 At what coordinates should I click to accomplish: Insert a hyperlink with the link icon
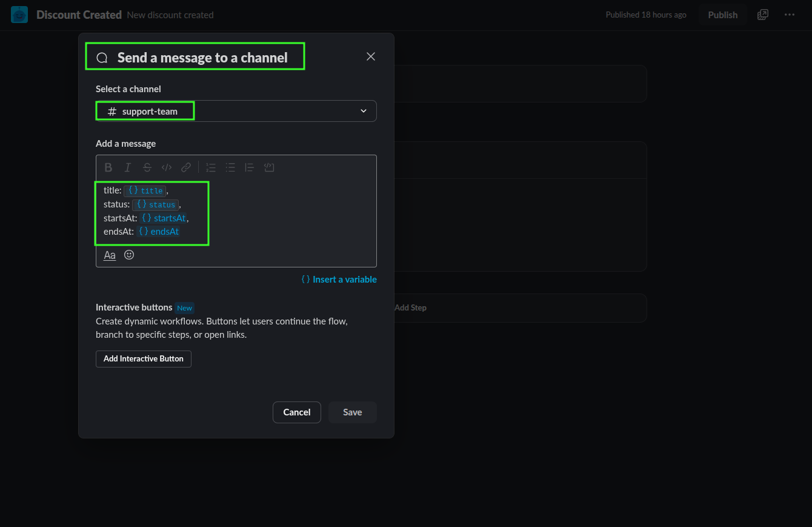(x=186, y=167)
